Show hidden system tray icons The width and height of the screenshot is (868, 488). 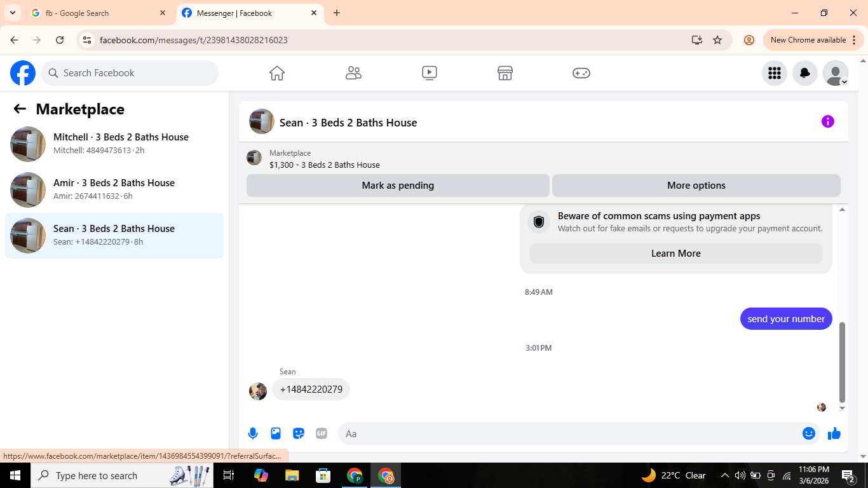pyautogui.click(x=724, y=475)
